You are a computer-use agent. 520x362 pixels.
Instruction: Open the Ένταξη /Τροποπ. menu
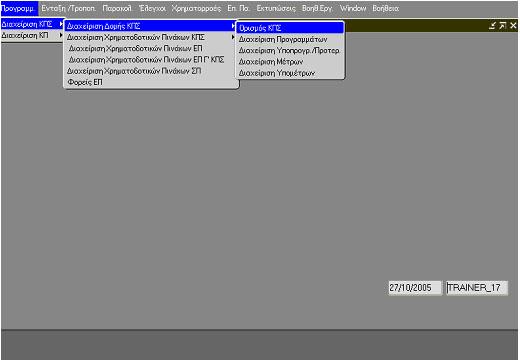click(69, 8)
